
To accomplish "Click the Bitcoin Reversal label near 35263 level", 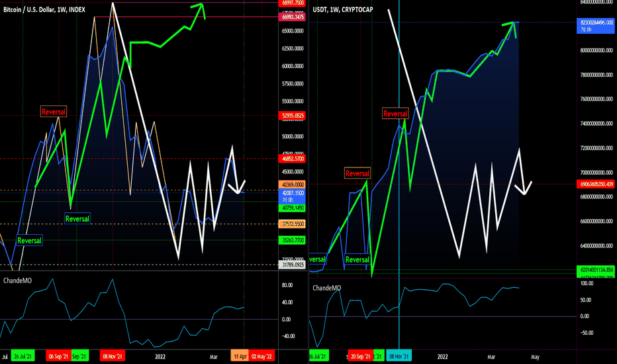I will [30, 240].
